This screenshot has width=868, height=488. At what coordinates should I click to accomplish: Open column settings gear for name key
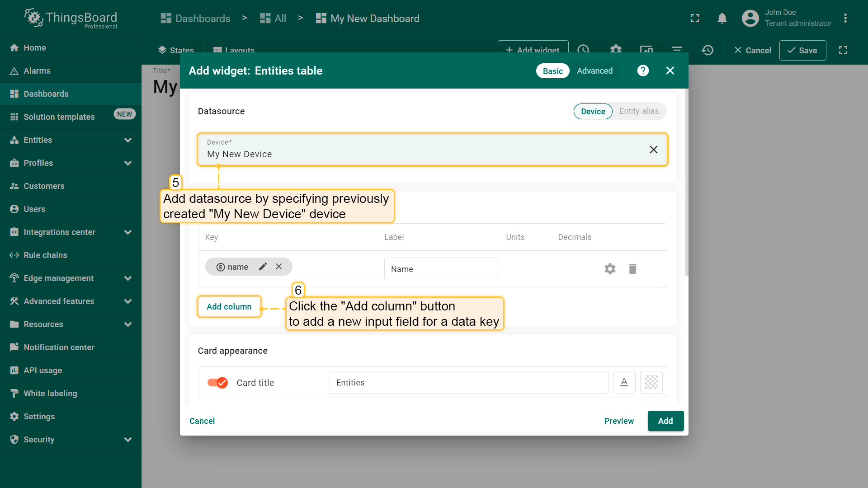click(x=610, y=269)
